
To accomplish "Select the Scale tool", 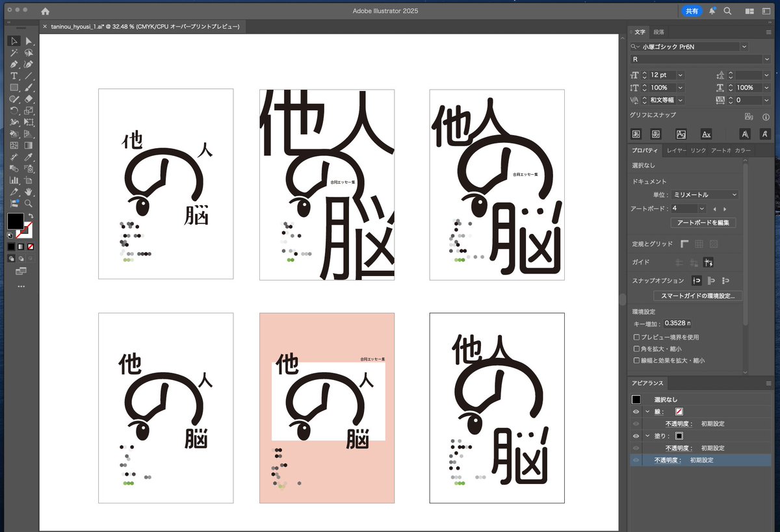I will click(29, 110).
